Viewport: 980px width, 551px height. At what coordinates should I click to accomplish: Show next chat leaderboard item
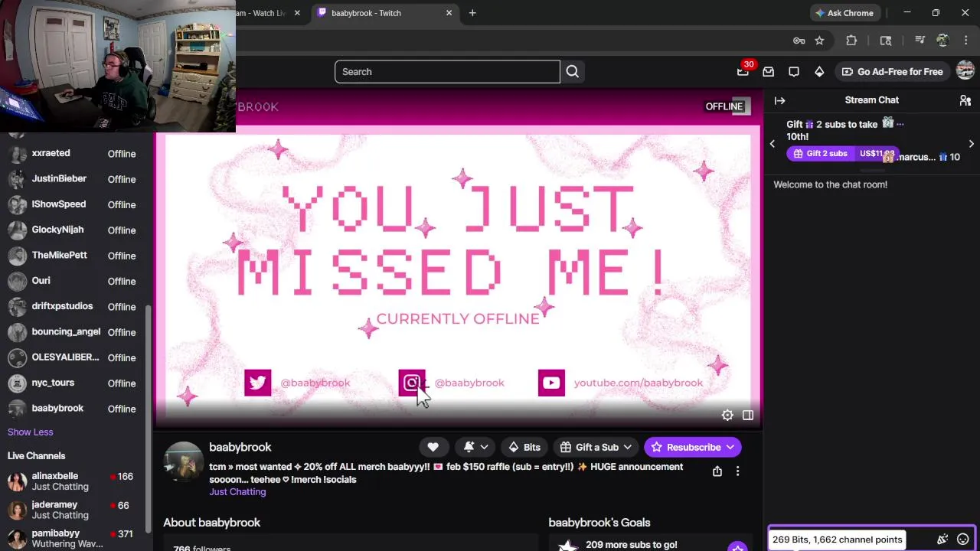click(972, 144)
